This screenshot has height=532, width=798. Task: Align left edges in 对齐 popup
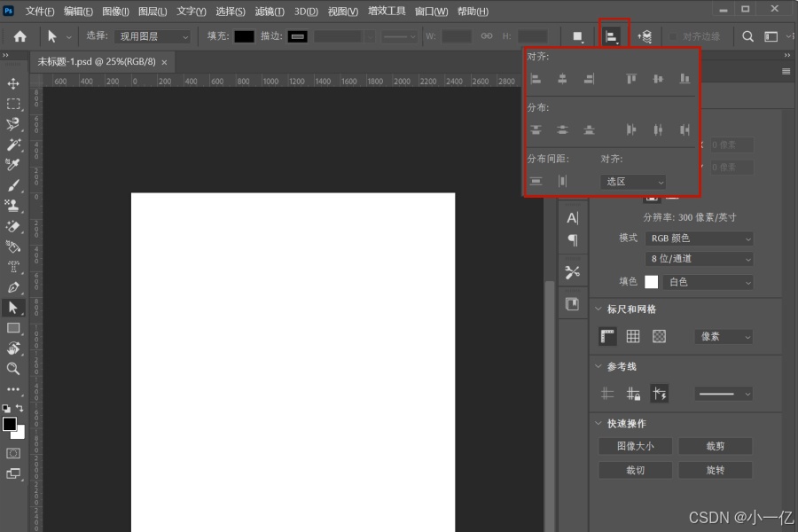[x=536, y=79]
